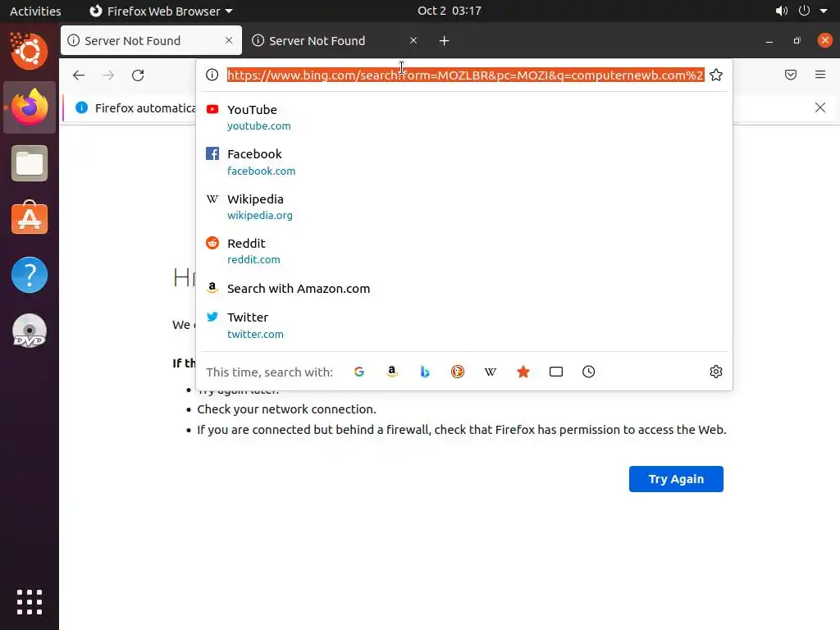
Task: Search this time with Wikipedia icon
Action: (x=491, y=372)
